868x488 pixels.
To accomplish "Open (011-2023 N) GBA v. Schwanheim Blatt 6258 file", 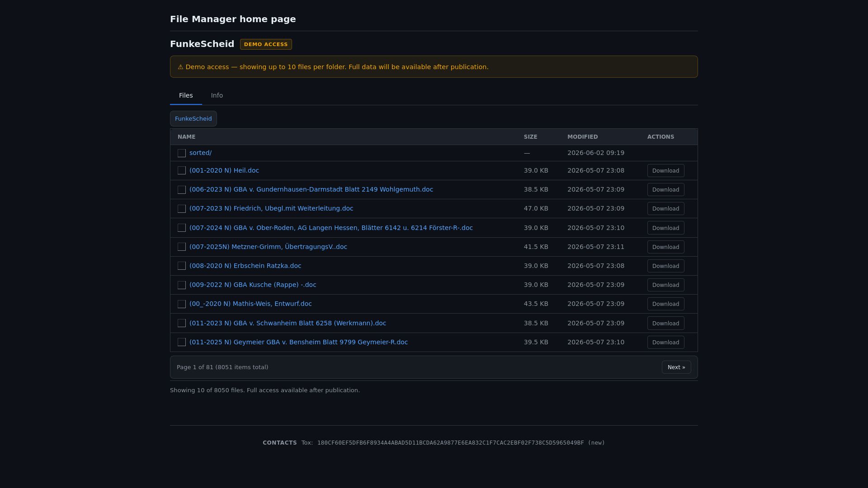I will 288,323.
